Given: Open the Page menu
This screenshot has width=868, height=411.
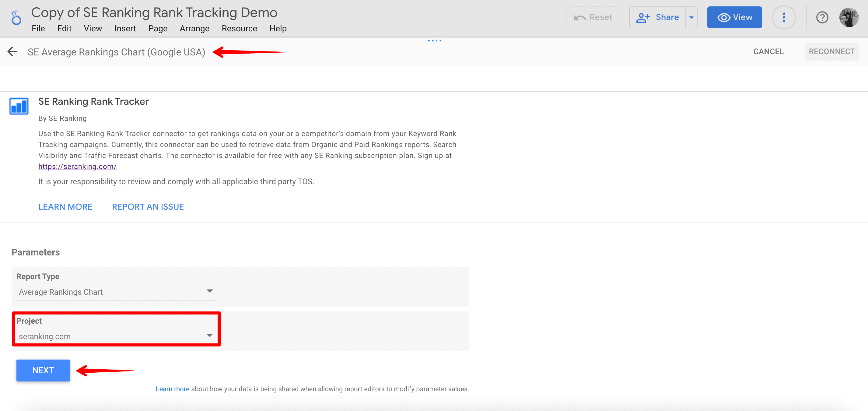Looking at the screenshot, I should tap(158, 29).
